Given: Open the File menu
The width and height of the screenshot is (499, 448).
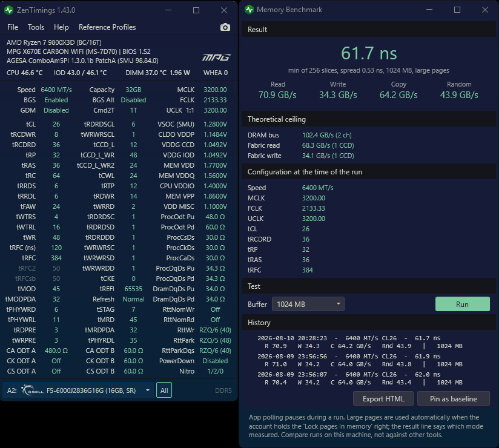Looking at the screenshot, I should 13,27.
